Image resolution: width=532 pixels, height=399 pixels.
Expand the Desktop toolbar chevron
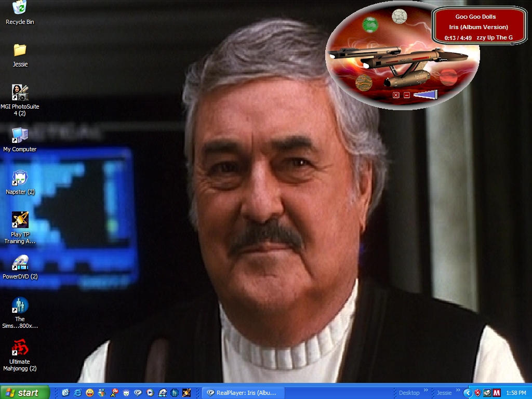tap(426, 391)
